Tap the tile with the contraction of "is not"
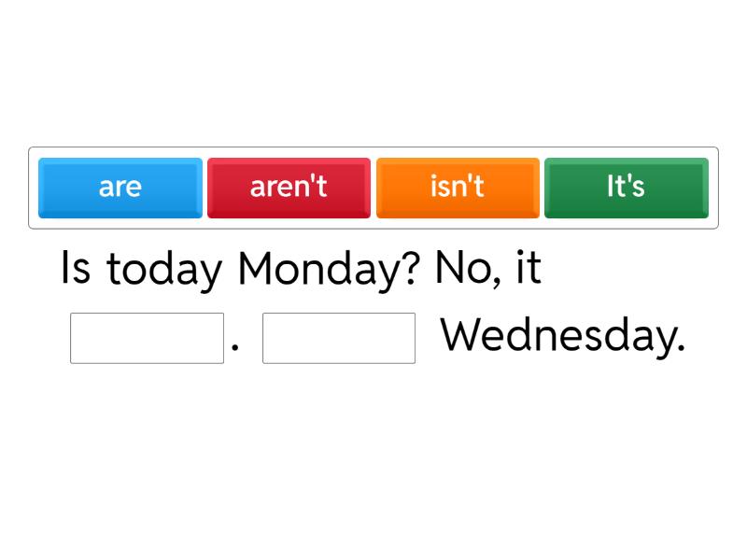This screenshot has width=747, height=560. tap(458, 188)
